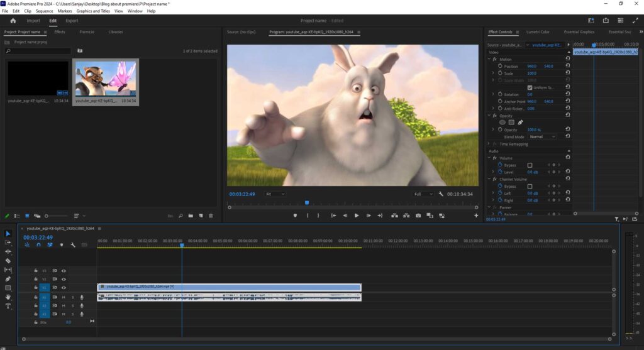Image resolution: width=644 pixels, height=350 pixels.
Task: Create an ellipse mask under Opacity
Action: pyautogui.click(x=502, y=123)
